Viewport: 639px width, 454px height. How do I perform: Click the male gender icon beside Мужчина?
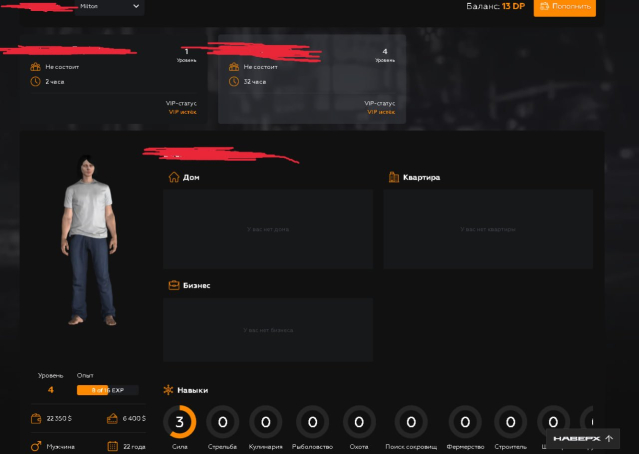point(36,445)
